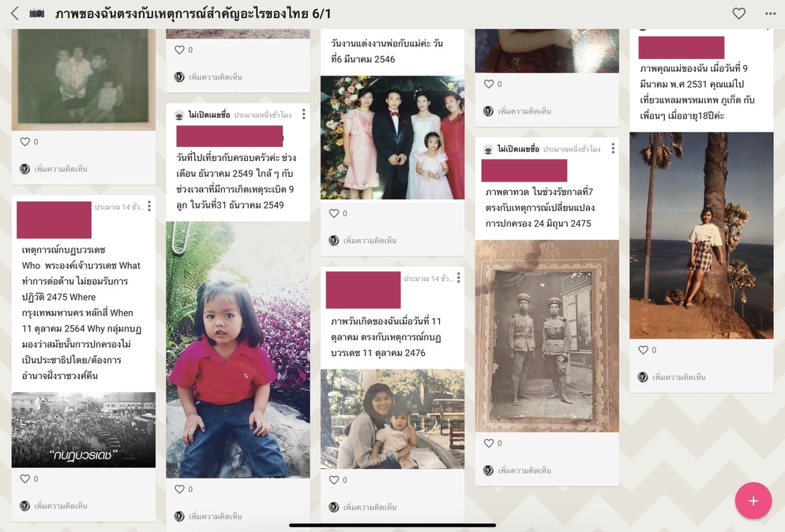Viewport: 785px width, 532px height.
Task: Add a comment under the old soldiers photo
Action: [524, 470]
